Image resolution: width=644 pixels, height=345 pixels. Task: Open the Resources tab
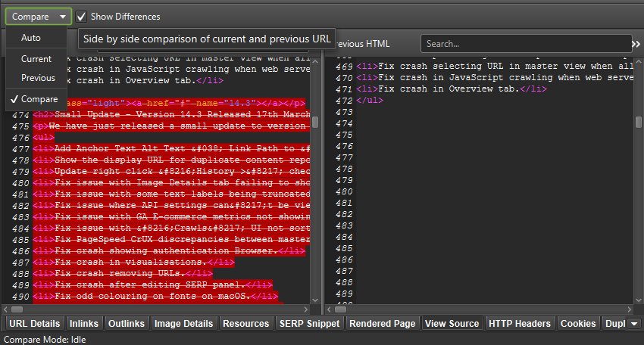coord(245,324)
